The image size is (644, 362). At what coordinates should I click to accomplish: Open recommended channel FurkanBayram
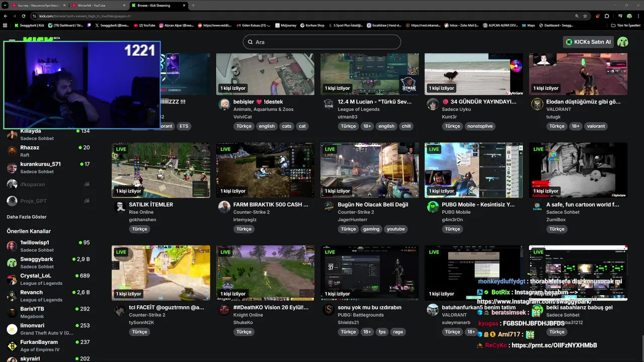48,345
